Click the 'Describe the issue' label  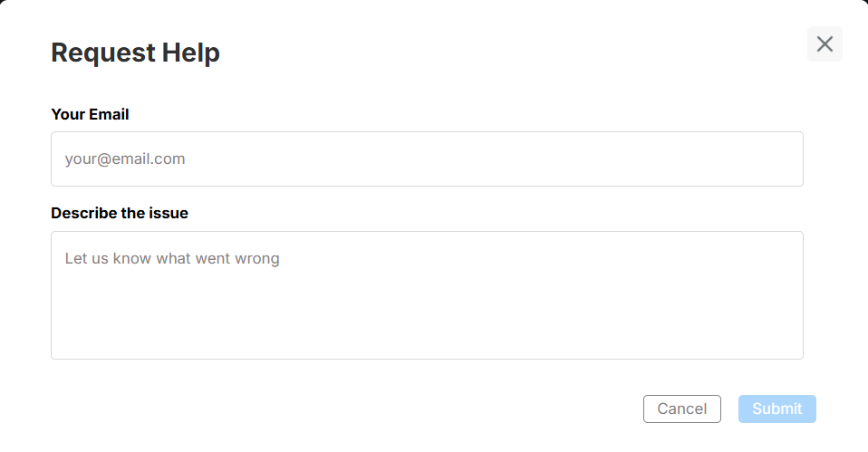[120, 213]
